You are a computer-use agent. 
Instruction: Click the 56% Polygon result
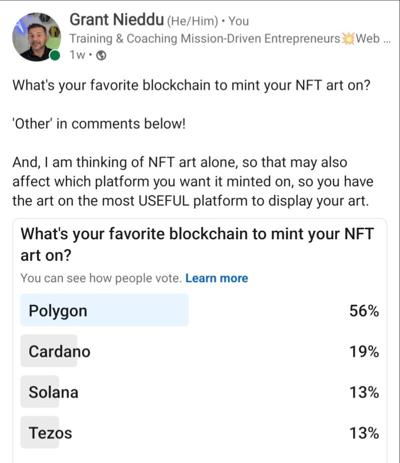[364, 311]
